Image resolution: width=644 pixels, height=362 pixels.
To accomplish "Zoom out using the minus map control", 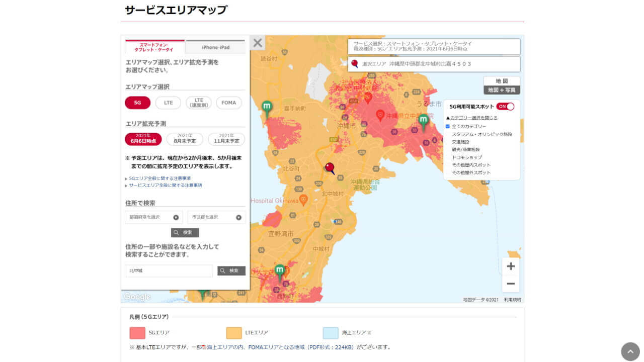I will 510,284.
